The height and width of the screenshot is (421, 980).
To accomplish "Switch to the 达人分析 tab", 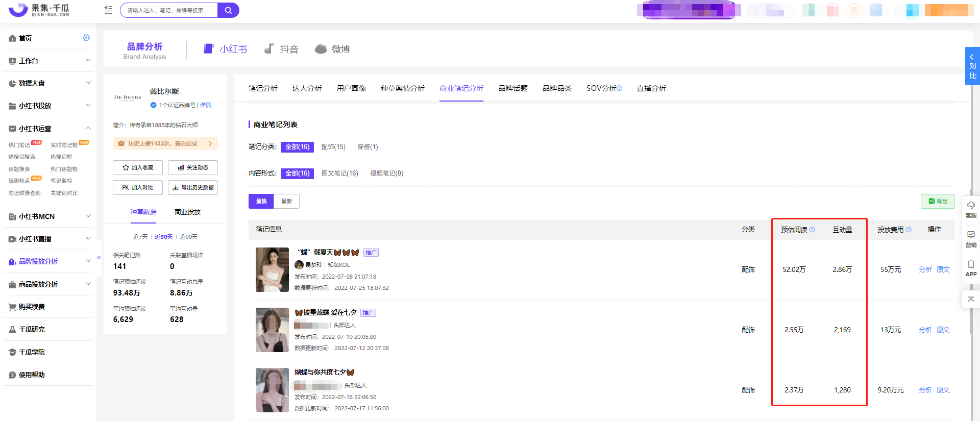I will 307,88.
